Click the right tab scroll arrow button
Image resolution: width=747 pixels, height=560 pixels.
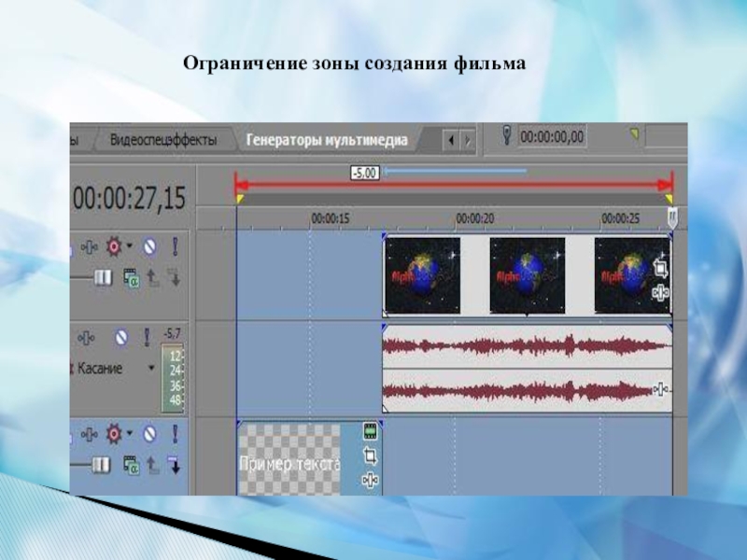point(468,140)
